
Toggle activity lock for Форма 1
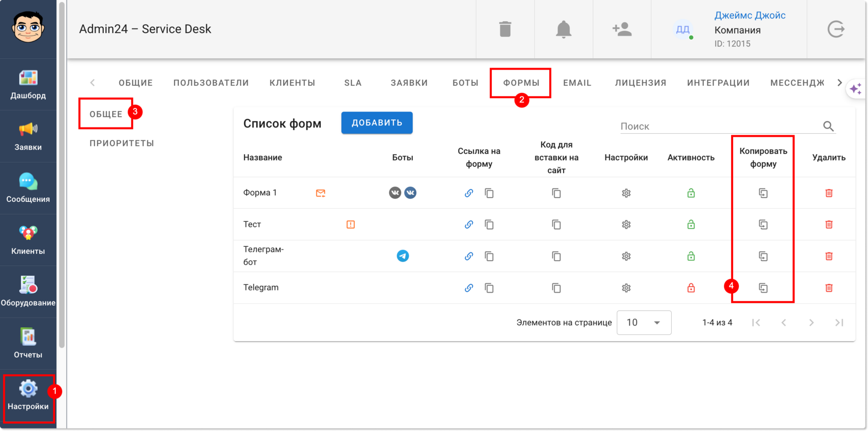(691, 193)
